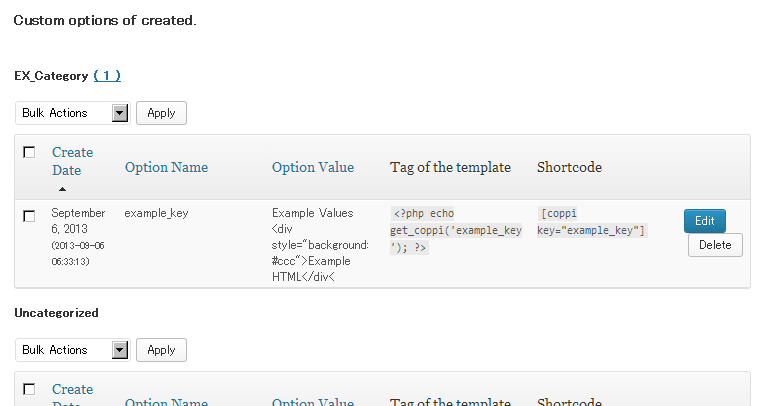Image resolution: width=761 pixels, height=406 pixels.
Task: Edit the example_key option
Action: coord(705,221)
